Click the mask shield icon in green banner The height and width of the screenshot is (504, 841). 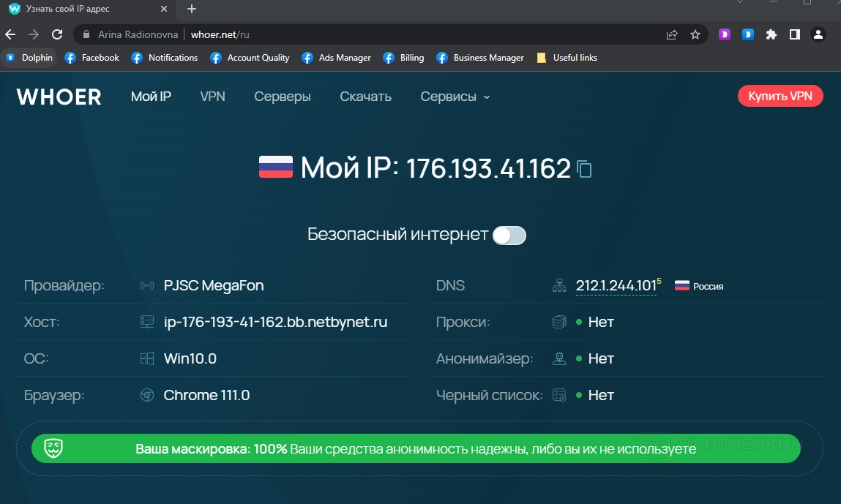(x=53, y=448)
